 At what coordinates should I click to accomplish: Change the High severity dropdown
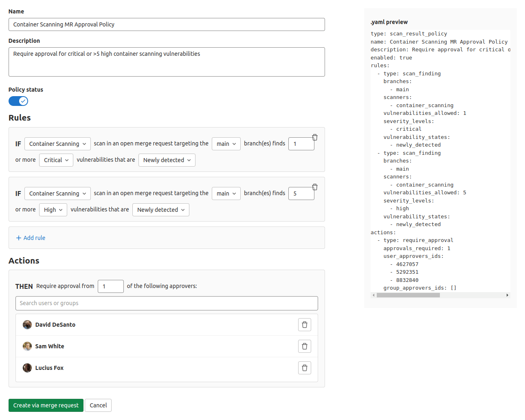53,209
